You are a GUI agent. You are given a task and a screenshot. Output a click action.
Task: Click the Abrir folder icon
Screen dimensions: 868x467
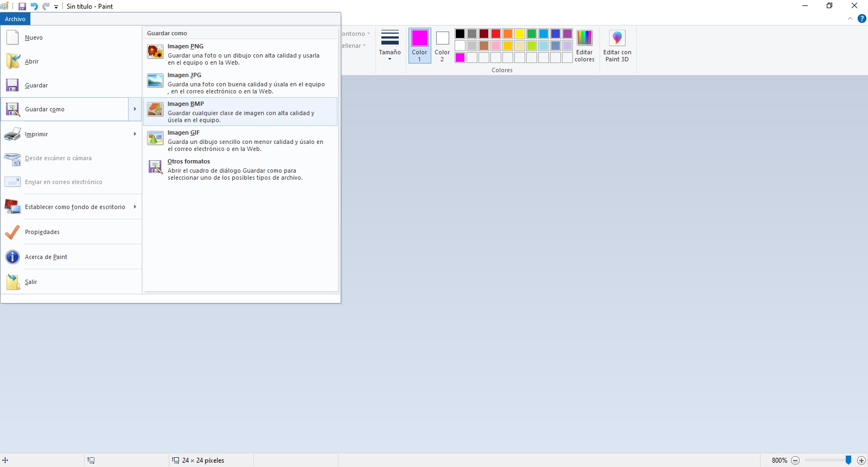[x=12, y=61]
